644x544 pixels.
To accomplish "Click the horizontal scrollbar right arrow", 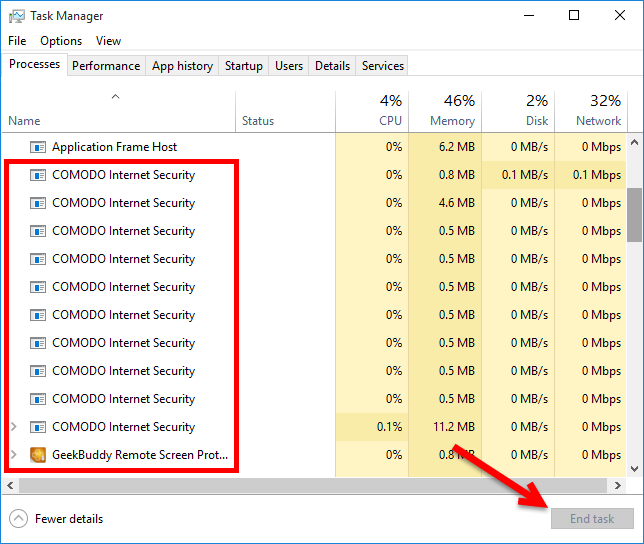I will (617, 485).
